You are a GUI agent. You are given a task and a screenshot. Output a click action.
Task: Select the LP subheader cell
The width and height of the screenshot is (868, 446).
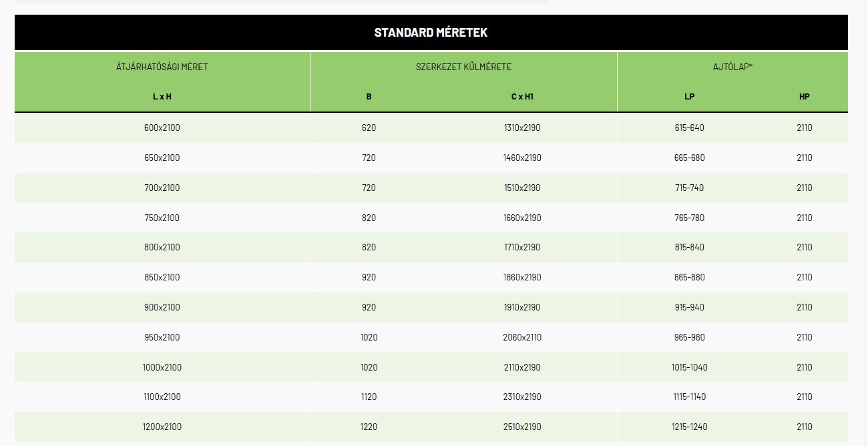coord(689,96)
